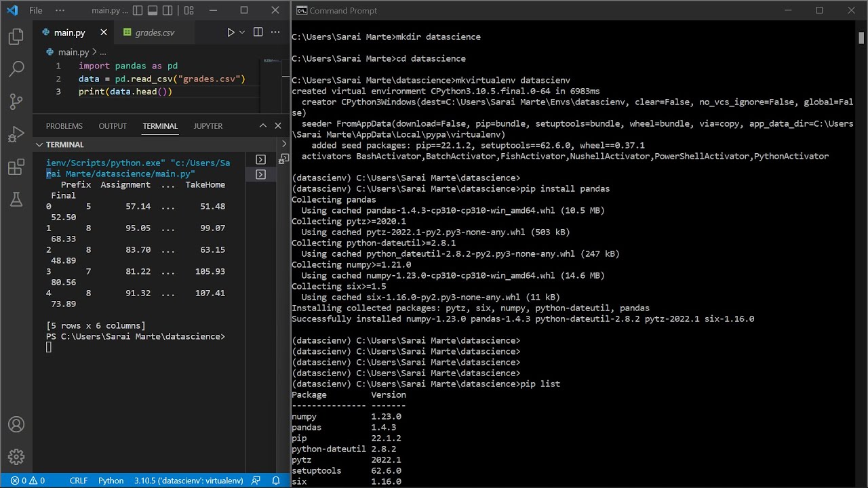
Task: Toggle the bottom panel layout icon
Action: pyautogui.click(x=153, y=10)
